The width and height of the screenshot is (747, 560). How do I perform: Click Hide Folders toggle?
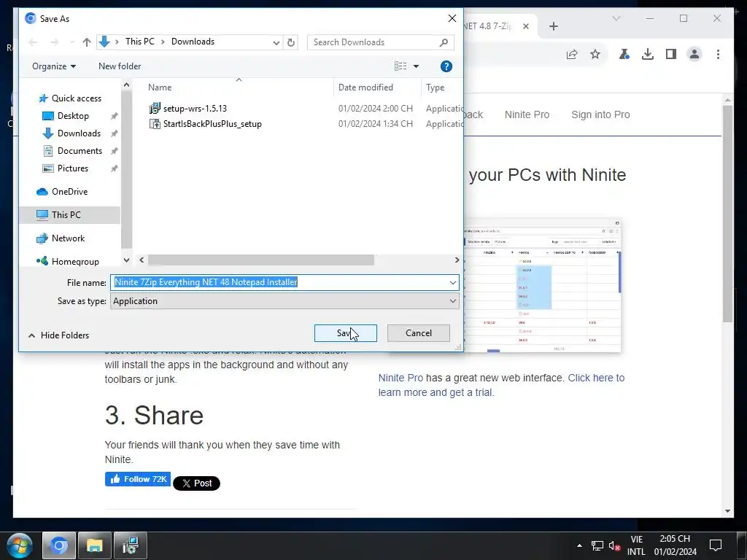58,335
